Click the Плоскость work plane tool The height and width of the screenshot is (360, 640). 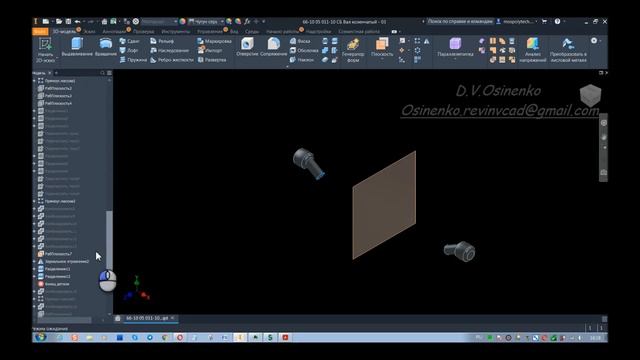[382, 47]
